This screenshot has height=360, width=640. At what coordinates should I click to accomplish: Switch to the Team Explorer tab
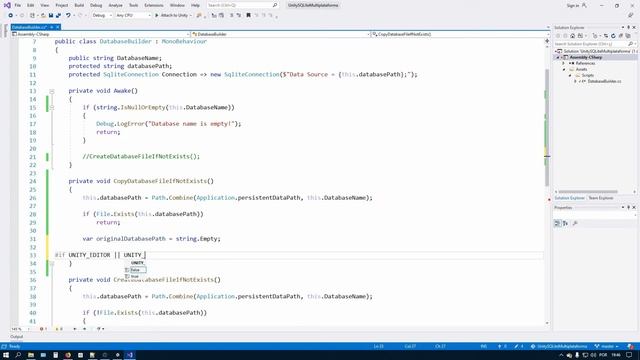(x=601, y=198)
